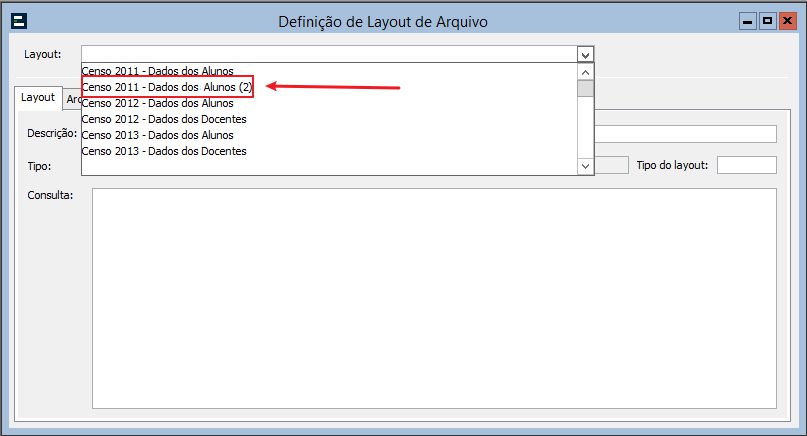Minimize the Definição de Layout window
This screenshot has height=436, width=807.
point(748,22)
